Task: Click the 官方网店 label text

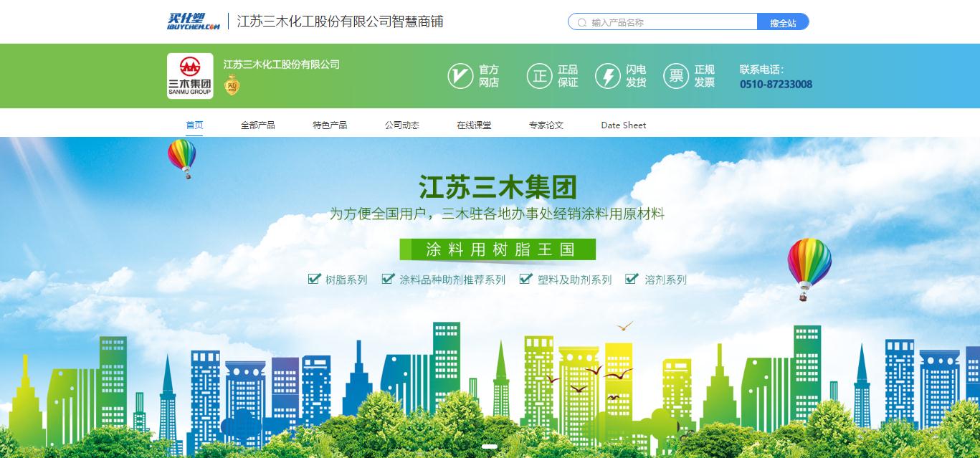Action: 489,76
